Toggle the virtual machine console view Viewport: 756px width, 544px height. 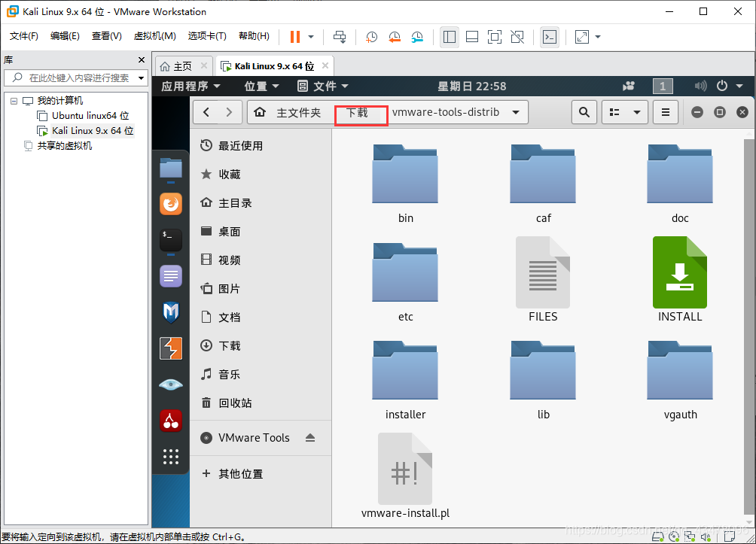tap(550, 37)
